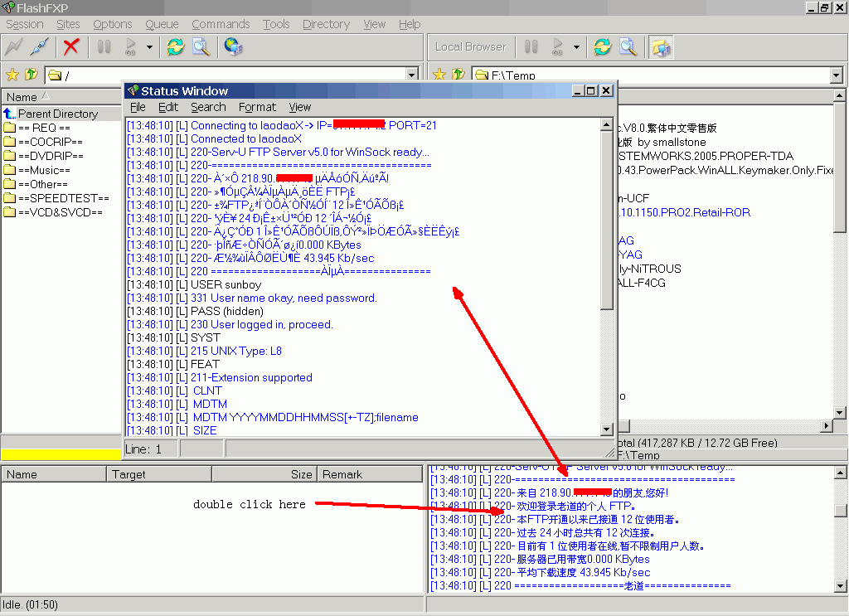Click the switch-to-local-browser folder icon

point(661,47)
